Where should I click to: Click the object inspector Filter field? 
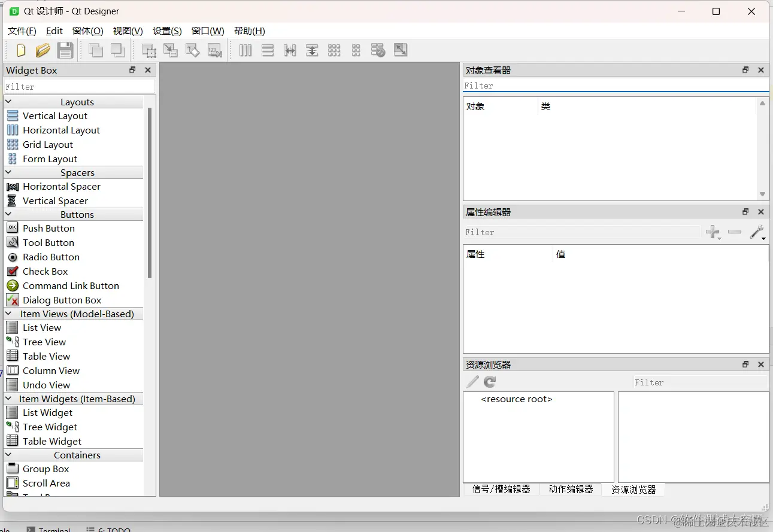(x=616, y=86)
